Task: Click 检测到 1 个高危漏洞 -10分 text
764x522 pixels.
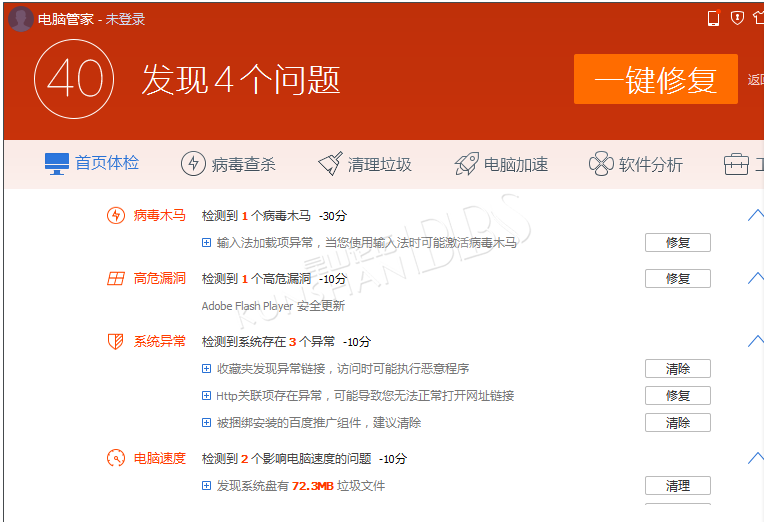Action: (274, 279)
